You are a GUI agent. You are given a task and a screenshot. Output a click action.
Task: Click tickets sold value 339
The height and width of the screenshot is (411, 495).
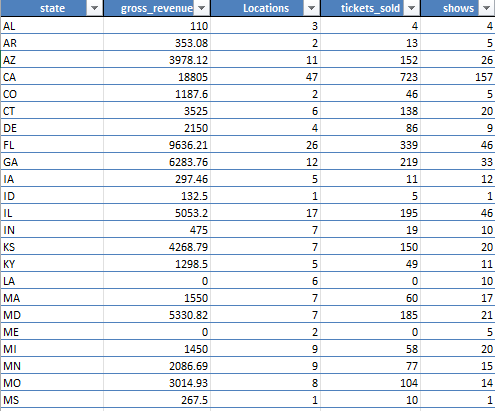click(x=409, y=145)
